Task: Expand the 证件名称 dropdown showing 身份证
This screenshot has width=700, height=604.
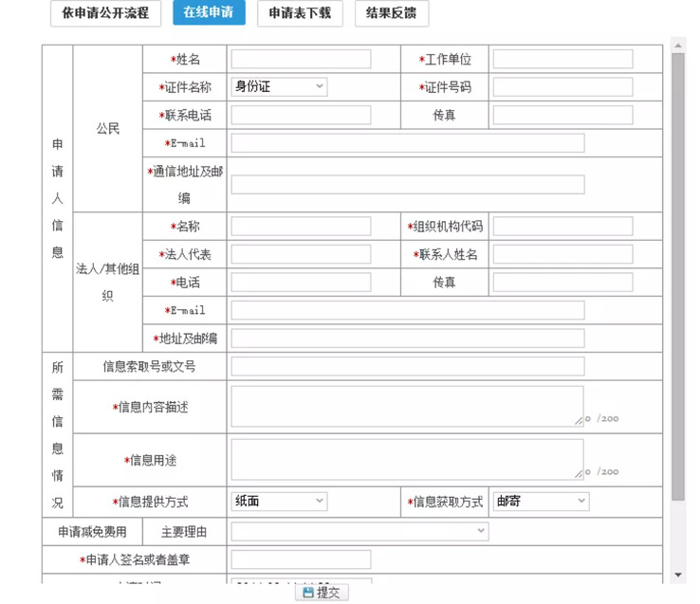Action: pyautogui.click(x=279, y=87)
